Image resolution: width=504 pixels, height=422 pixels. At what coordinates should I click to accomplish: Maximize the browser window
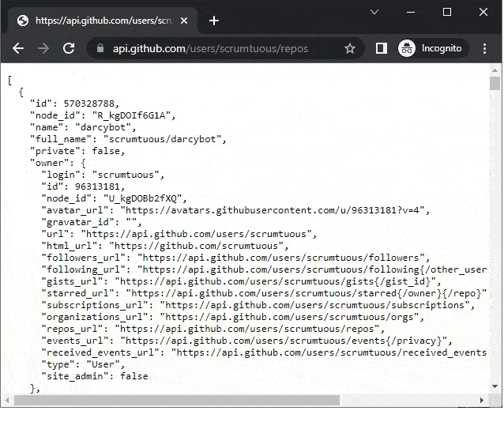447,12
